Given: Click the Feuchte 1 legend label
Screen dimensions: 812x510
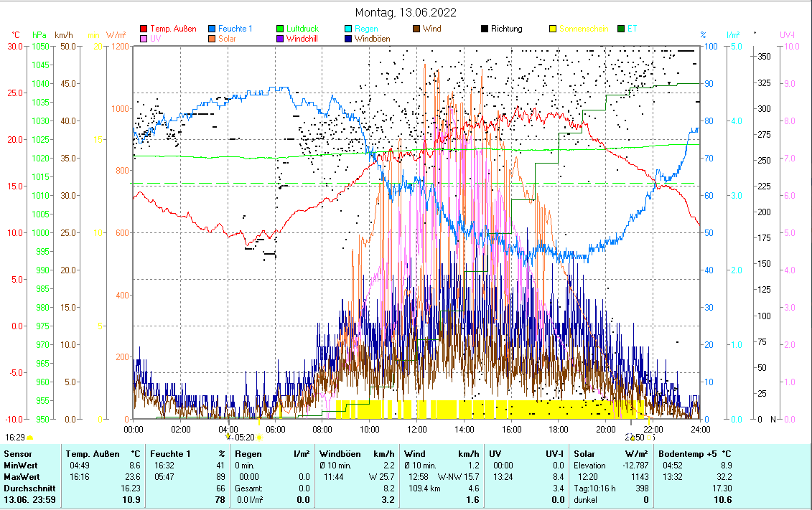Looking at the screenshot, I should 235,29.
